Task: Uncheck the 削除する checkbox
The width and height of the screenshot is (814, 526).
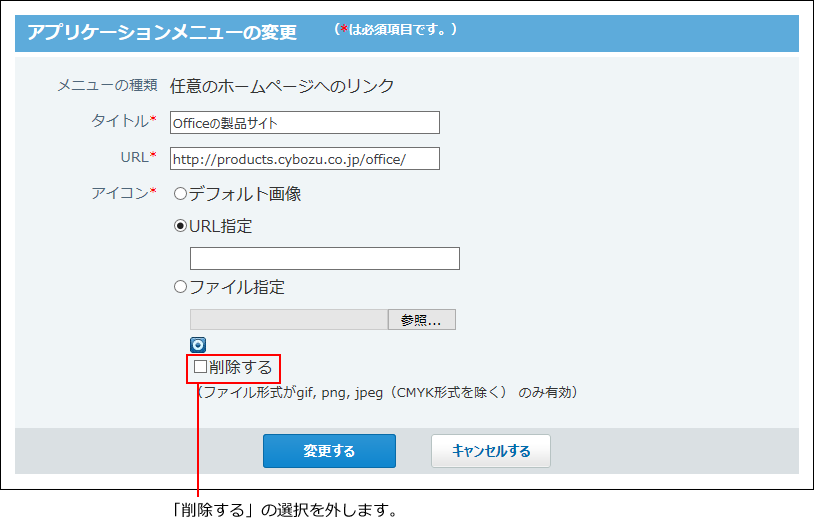Action: [x=200, y=367]
